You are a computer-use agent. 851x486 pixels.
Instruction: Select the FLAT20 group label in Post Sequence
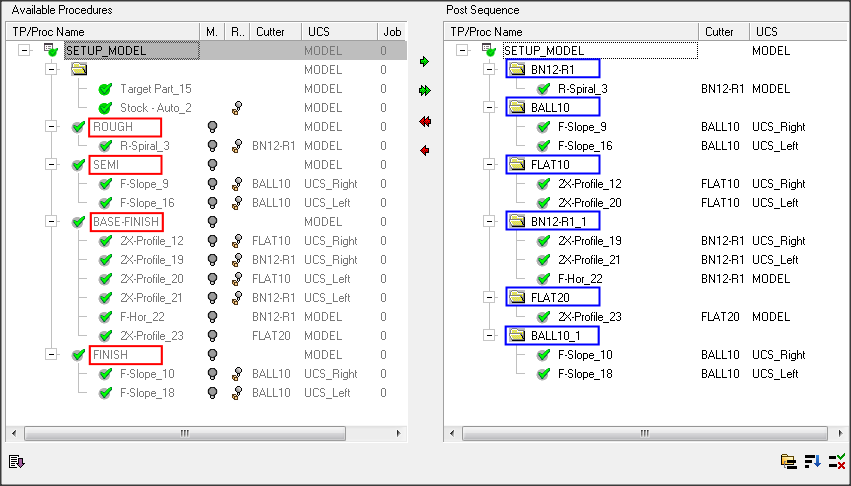[x=550, y=298]
